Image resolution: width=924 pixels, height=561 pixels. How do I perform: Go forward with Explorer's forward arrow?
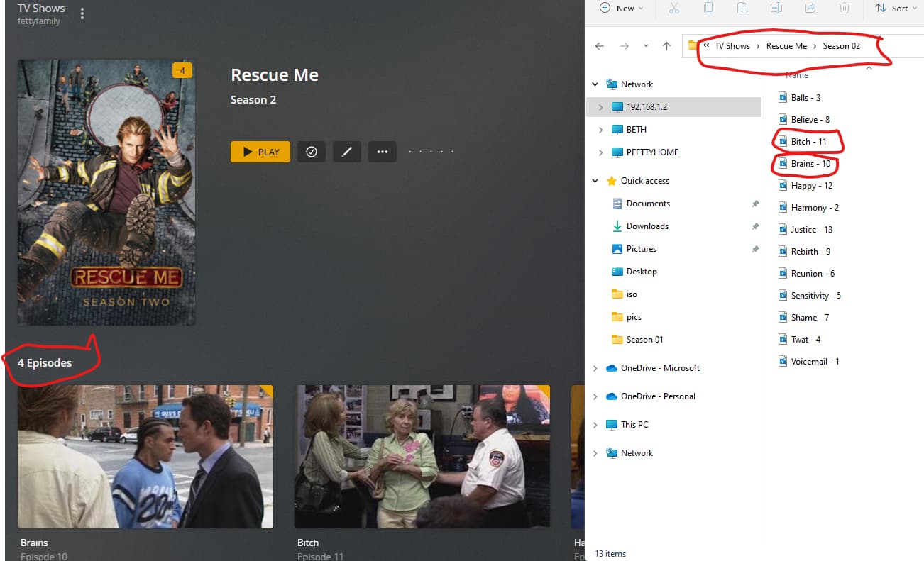[x=625, y=46]
